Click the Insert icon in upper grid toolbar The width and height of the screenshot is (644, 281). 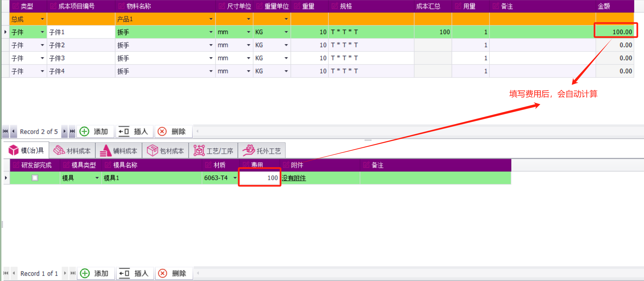pyautogui.click(x=124, y=132)
